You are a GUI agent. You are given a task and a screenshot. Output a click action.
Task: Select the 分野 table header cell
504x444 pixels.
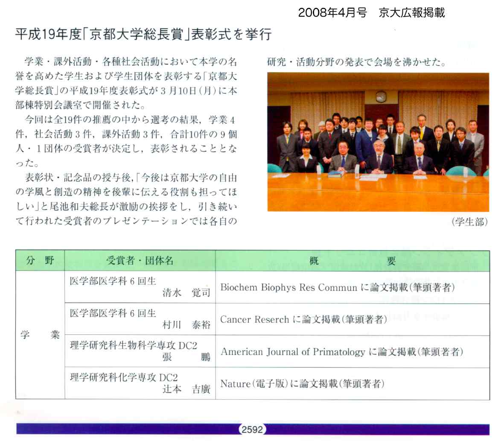[40, 260]
